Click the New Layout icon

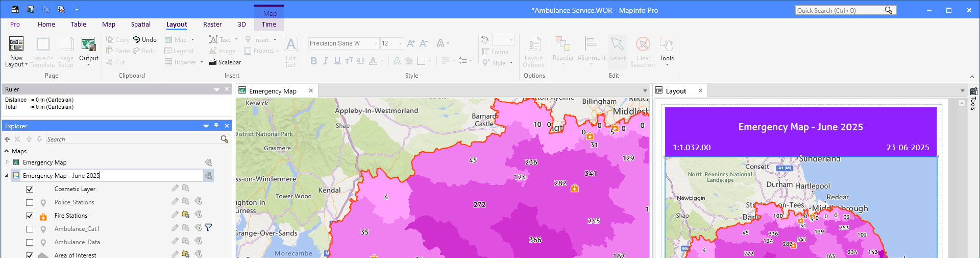[16, 44]
